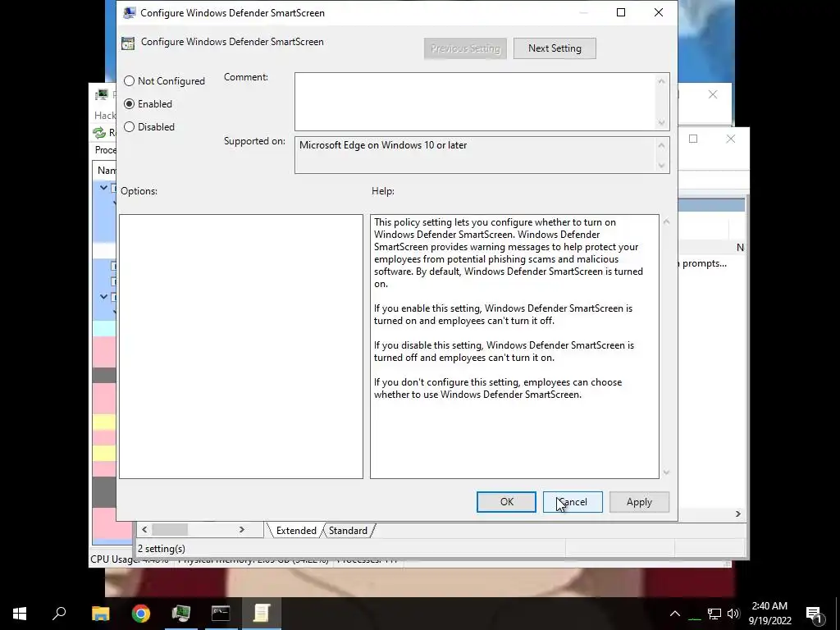Close the background window behind the dialog
The image size is (840, 630).
tap(713, 95)
